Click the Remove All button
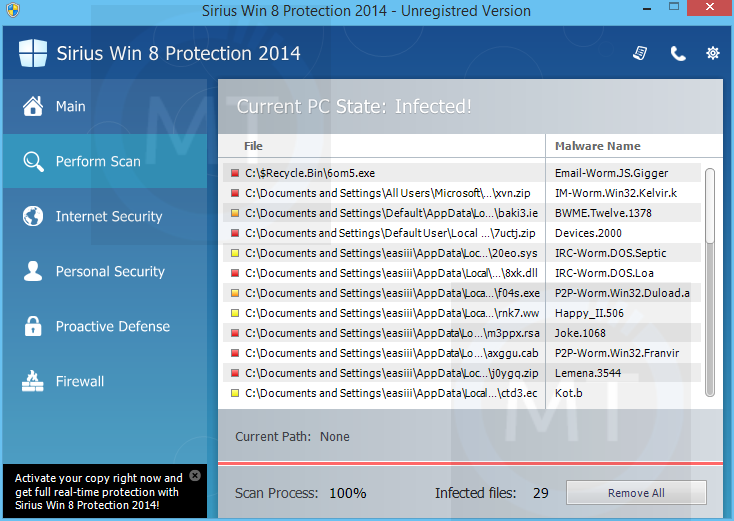 coord(636,492)
